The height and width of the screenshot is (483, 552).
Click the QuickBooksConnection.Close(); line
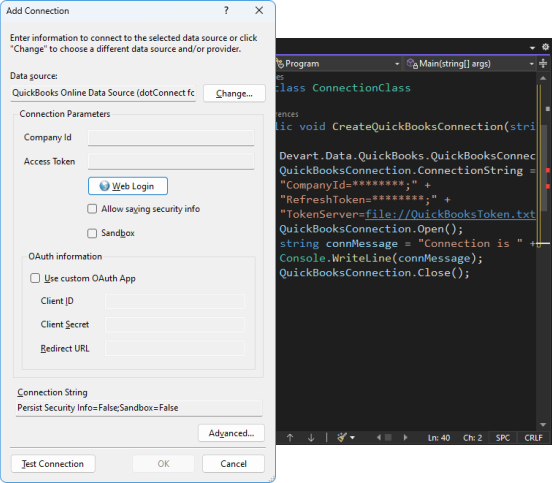[374, 273]
